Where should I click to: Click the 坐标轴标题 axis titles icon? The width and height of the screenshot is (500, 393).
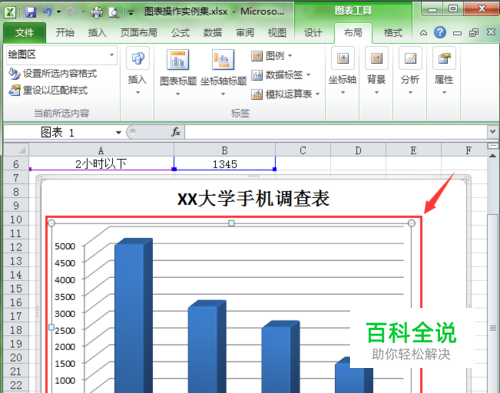(x=223, y=59)
